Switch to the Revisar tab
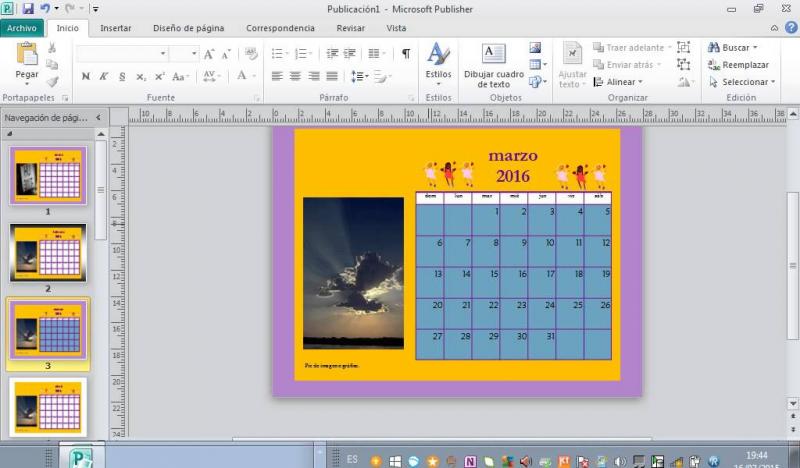Viewport: 800px width, 468px height. point(351,28)
